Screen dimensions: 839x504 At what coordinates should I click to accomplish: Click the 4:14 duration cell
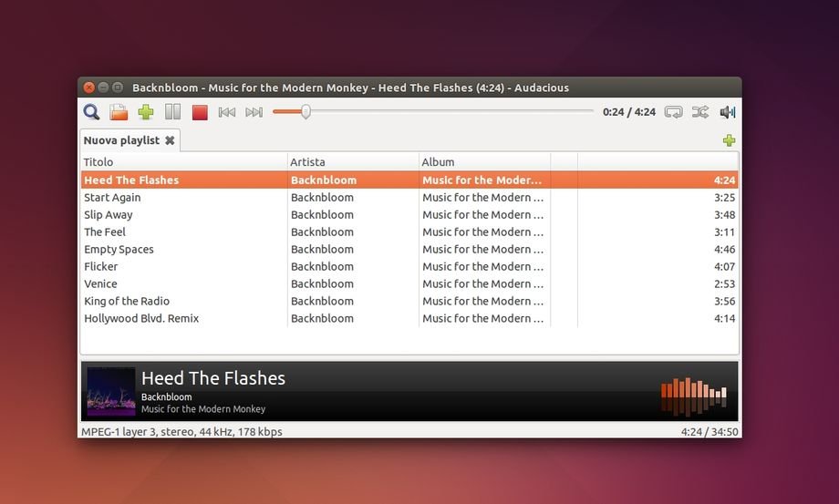(x=724, y=319)
